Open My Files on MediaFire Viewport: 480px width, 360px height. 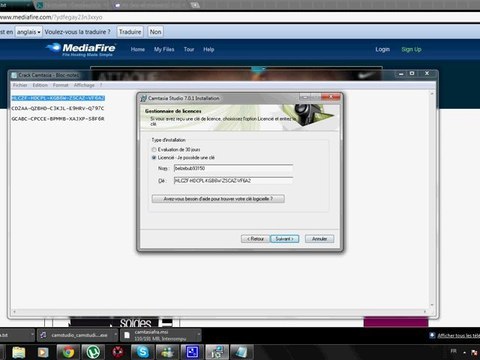(164, 49)
